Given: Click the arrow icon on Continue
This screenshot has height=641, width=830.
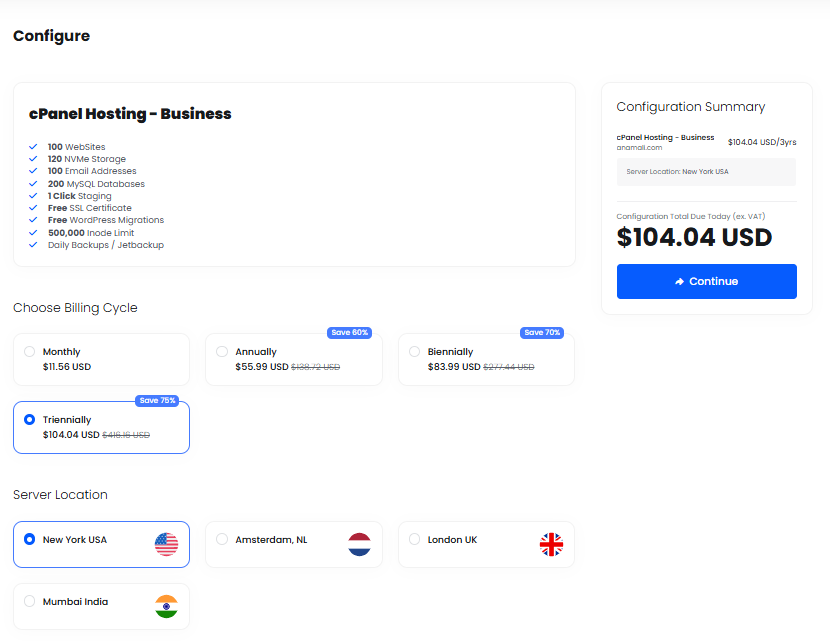Looking at the screenshot, I should point(679,282).
